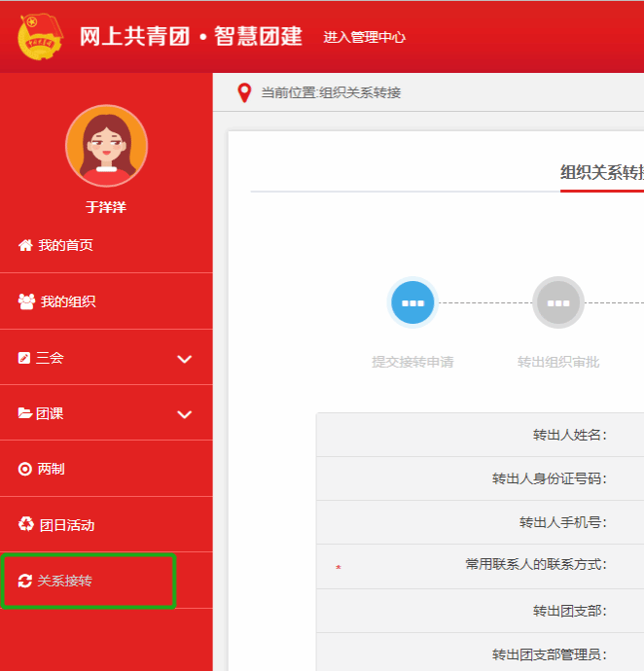Click the recycle icon beside 团日活动
644x671 pixels.
click(26, 525)
